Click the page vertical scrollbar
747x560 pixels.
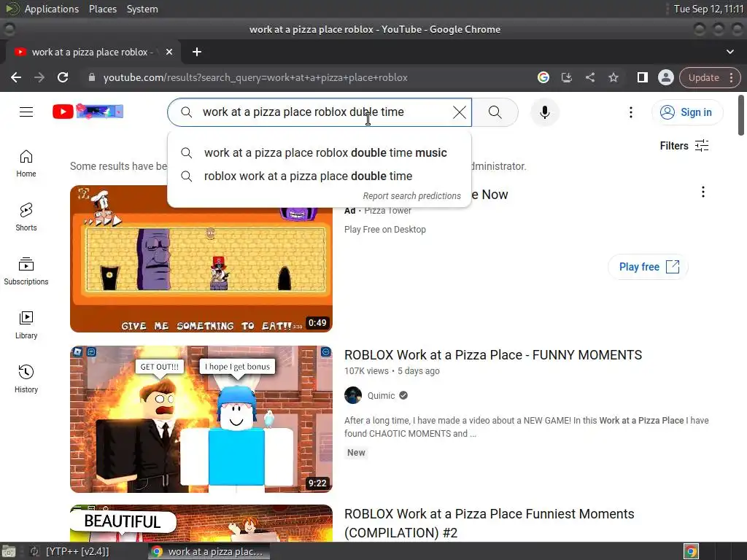pyautogui.click(x=741, y=115)
